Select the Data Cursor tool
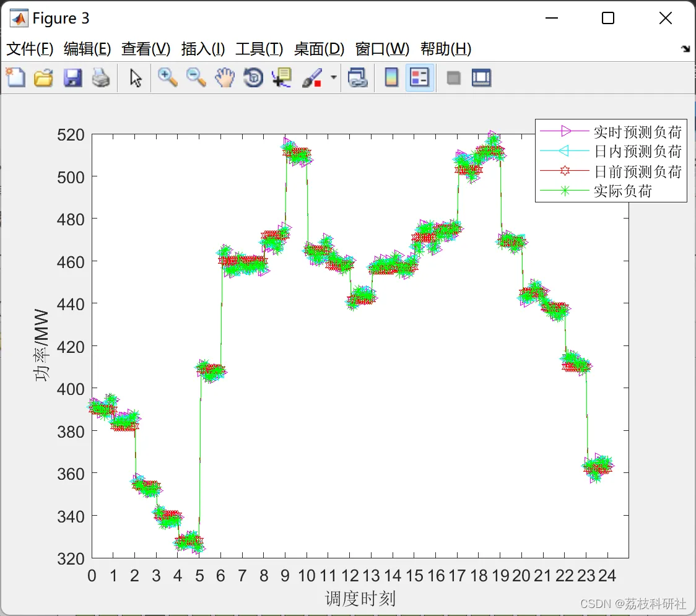Image resolution: width=696 pixels, height=616 pixels. pyautogui.click(x=281, y=77)
